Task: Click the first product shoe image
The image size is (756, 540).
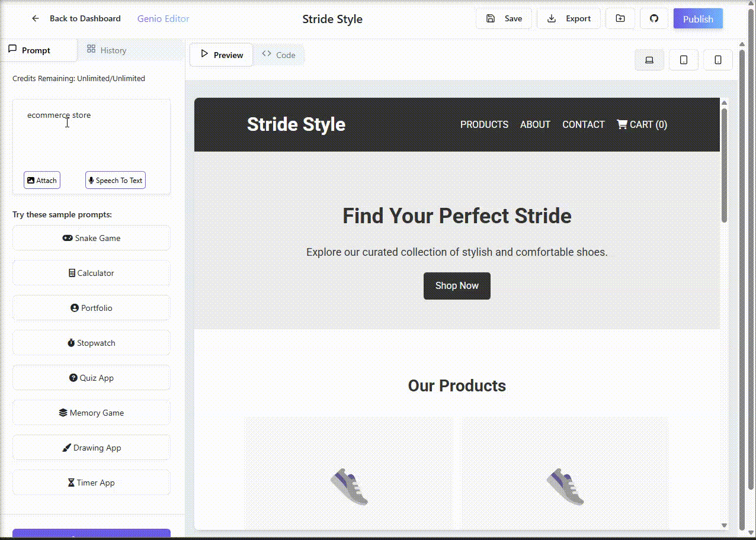Action: 349,486
